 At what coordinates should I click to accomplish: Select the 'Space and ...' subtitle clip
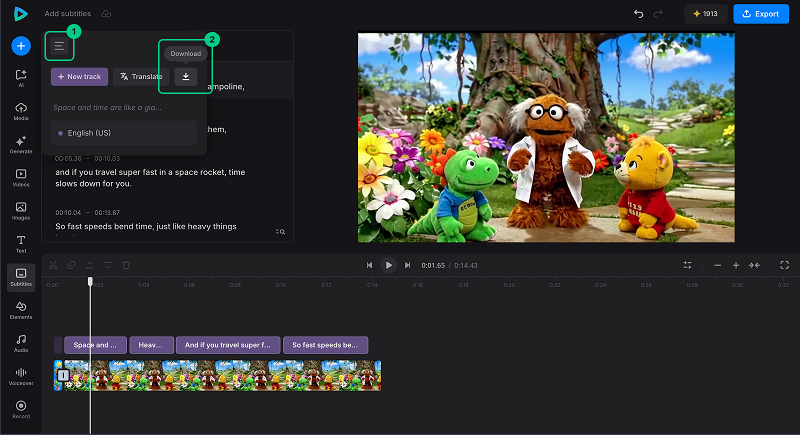tap(95, 345)
